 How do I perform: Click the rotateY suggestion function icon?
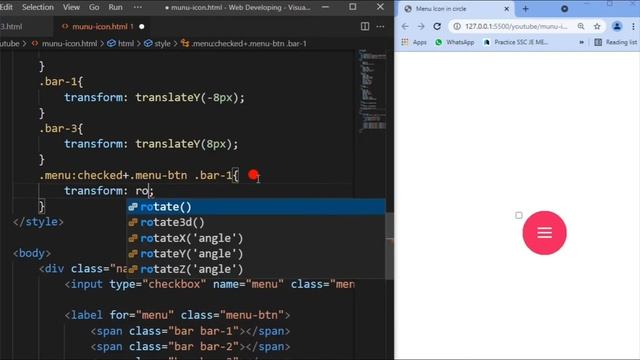point(133,253)
